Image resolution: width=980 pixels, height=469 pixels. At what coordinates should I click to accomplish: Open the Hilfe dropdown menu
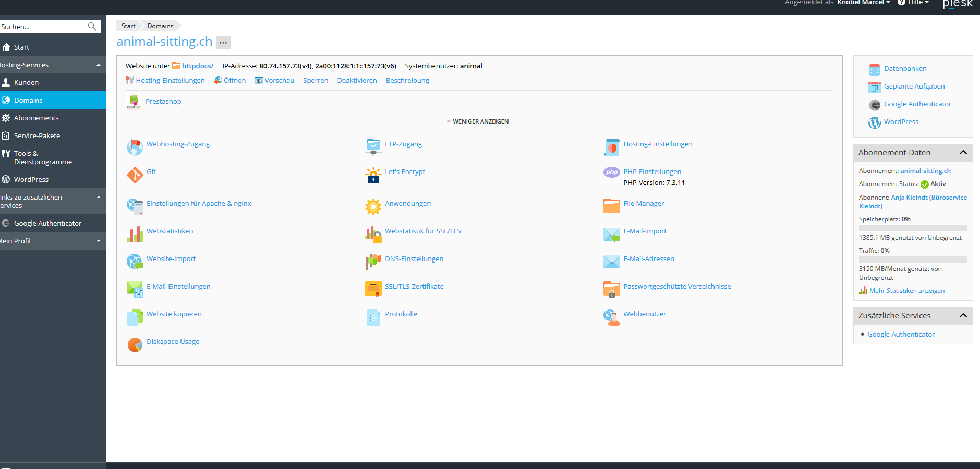click(913, 3)
